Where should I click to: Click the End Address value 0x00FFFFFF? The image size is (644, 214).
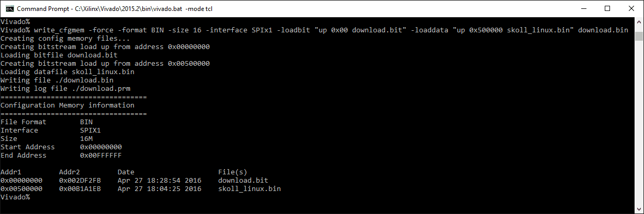coord(100,155)
